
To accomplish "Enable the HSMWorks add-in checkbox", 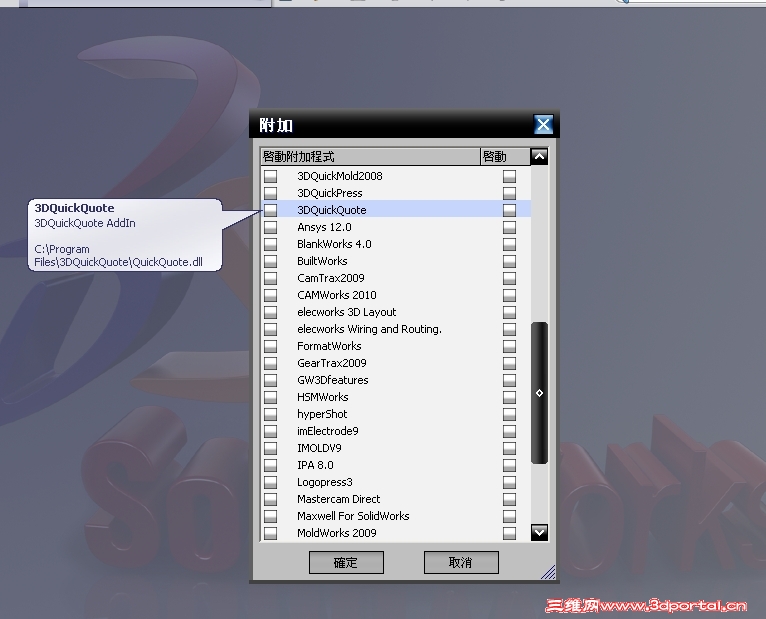I will coord(270,397).
